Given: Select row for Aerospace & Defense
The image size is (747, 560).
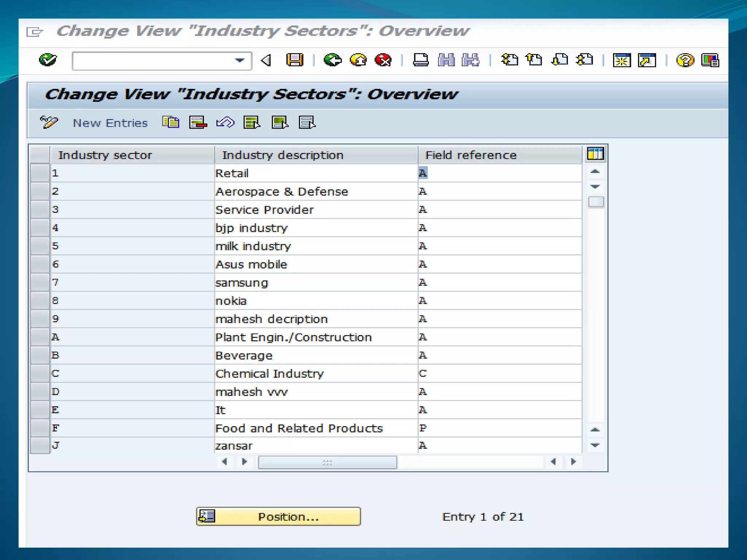Looking at the screenshot, I should pos(40,191).
